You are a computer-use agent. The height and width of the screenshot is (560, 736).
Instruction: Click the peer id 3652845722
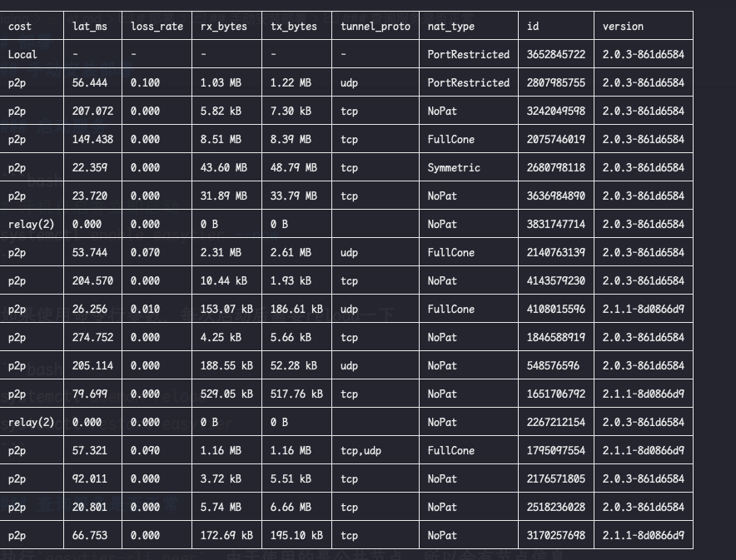point(556,54)
